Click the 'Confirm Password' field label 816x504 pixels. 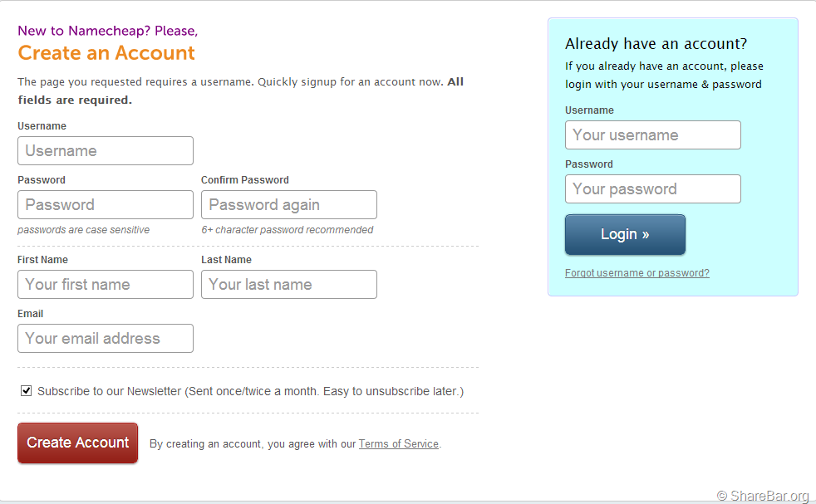click(x=245, y=180)
